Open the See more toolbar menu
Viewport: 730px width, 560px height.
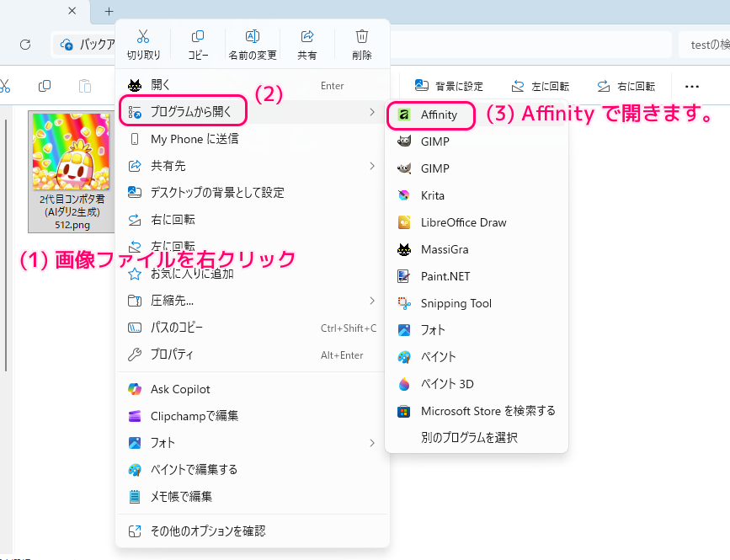point(692,85)
